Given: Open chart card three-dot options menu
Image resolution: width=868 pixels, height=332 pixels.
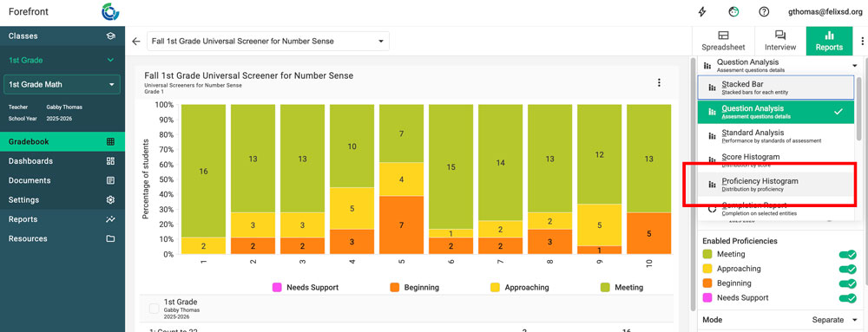Looking at the screenshot, I should [x=659, y=82].
